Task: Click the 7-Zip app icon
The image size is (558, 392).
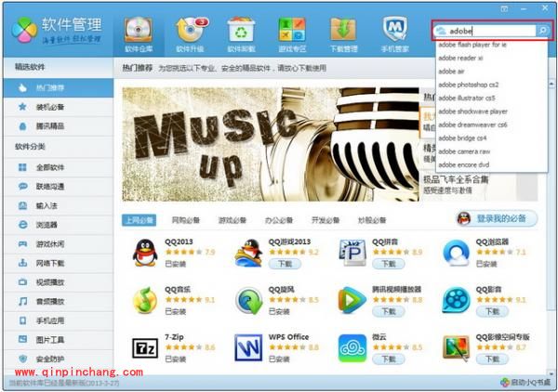Action: 144,347
